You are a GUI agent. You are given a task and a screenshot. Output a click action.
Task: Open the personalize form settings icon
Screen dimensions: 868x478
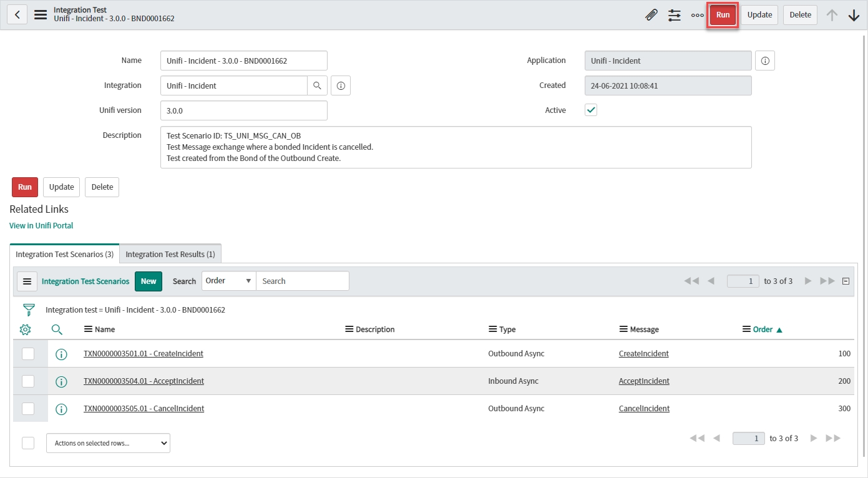pyautogui.click(x=674, y=15)
